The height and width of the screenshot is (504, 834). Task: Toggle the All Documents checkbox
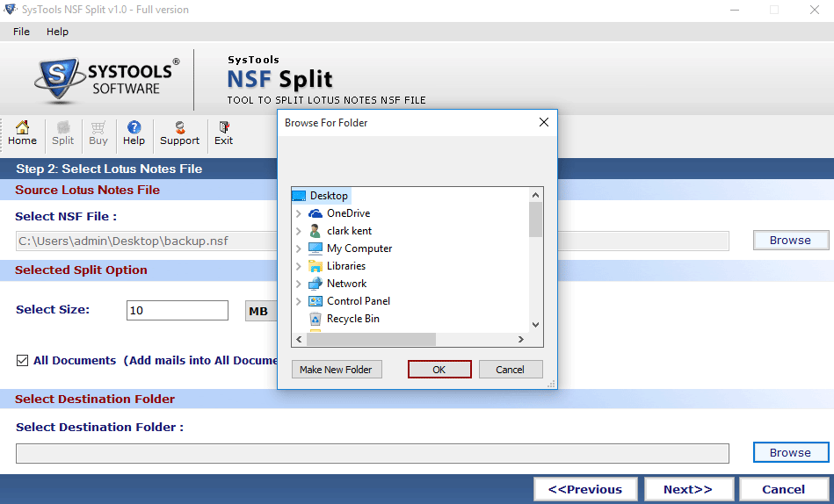pos(22,361)
